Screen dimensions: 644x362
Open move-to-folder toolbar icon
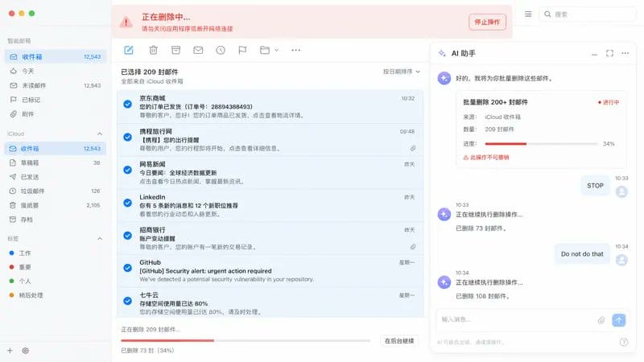pyautogui.click(x=265, y=50)
